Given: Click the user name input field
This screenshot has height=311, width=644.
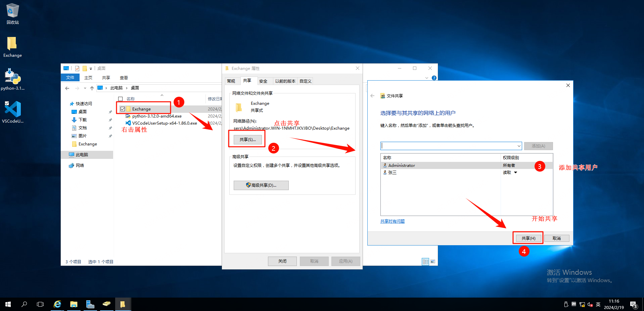Looking at the screenshot, I should pos(448,146).
